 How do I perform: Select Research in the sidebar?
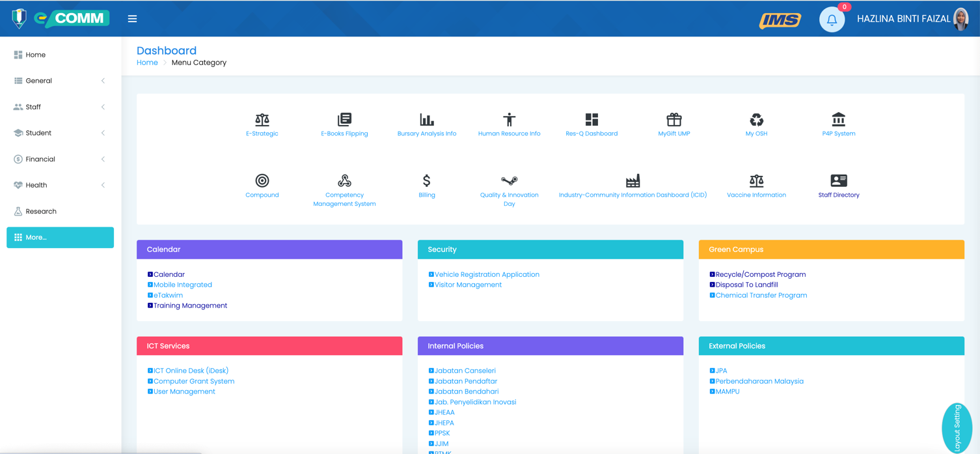pyautogui.click(x=41, y=212)
